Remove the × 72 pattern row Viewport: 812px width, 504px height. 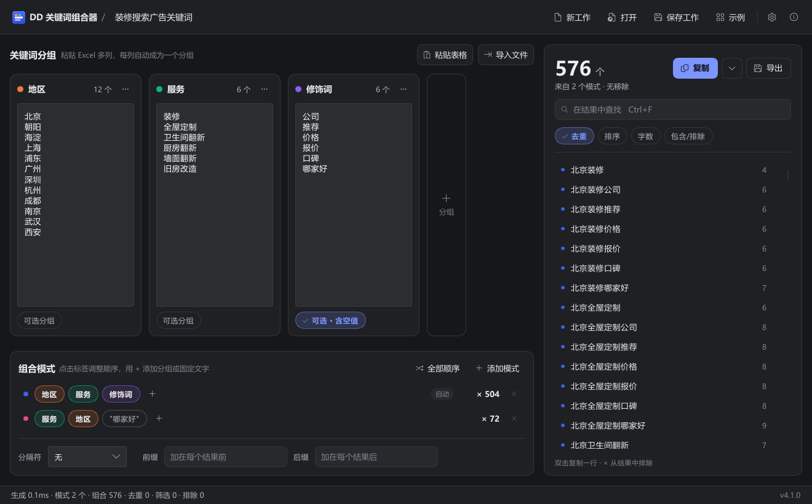click(514, 419)
